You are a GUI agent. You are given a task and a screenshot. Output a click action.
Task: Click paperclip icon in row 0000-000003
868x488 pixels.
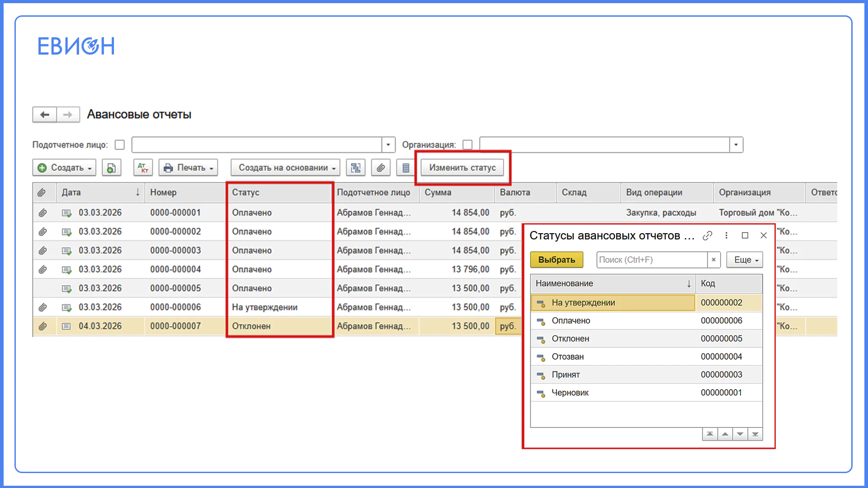coord(42,250)
